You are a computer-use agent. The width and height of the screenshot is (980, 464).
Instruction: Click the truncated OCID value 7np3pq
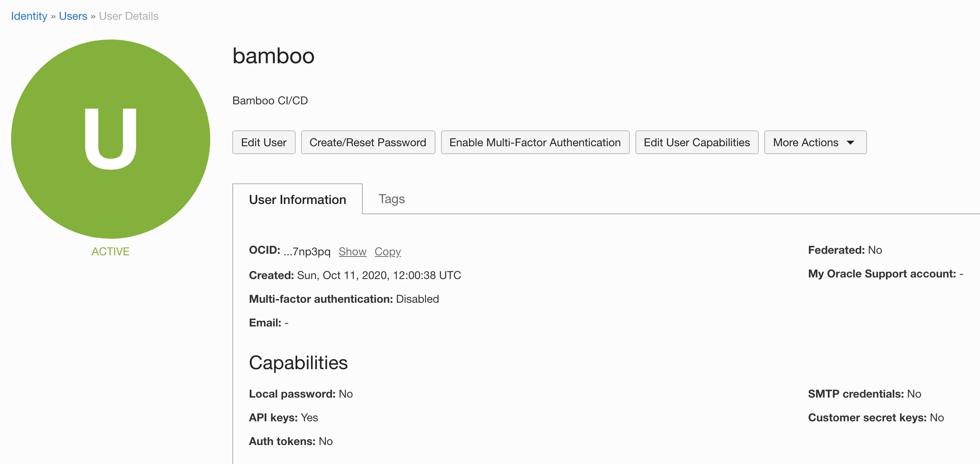307,252
